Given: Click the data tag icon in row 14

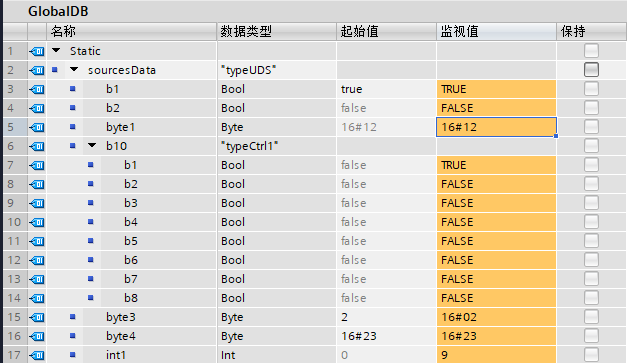Looking at the screenshot, I should (37, 298).
